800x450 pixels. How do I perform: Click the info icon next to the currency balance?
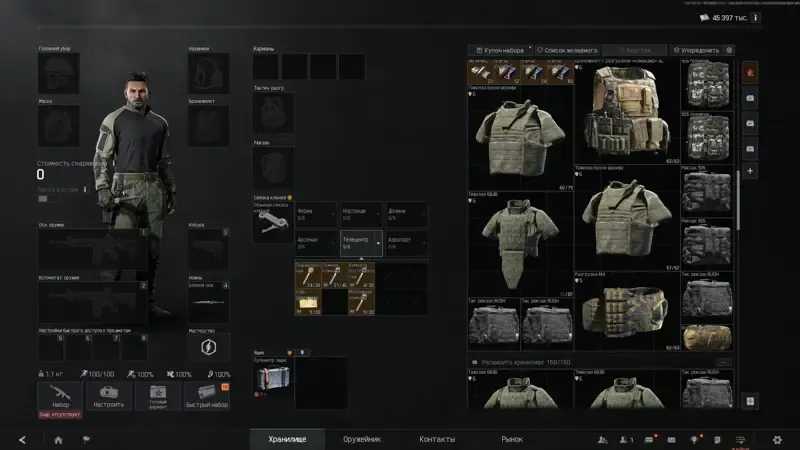pyautogui.click(x=756, y=17)
